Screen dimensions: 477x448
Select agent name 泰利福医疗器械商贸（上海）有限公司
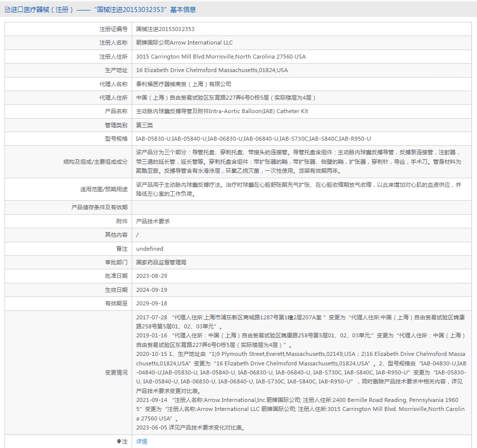[x=183, y=84]
